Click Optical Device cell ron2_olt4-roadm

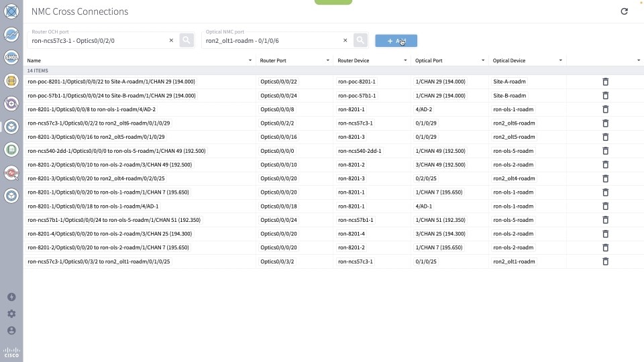click(514, 178)
